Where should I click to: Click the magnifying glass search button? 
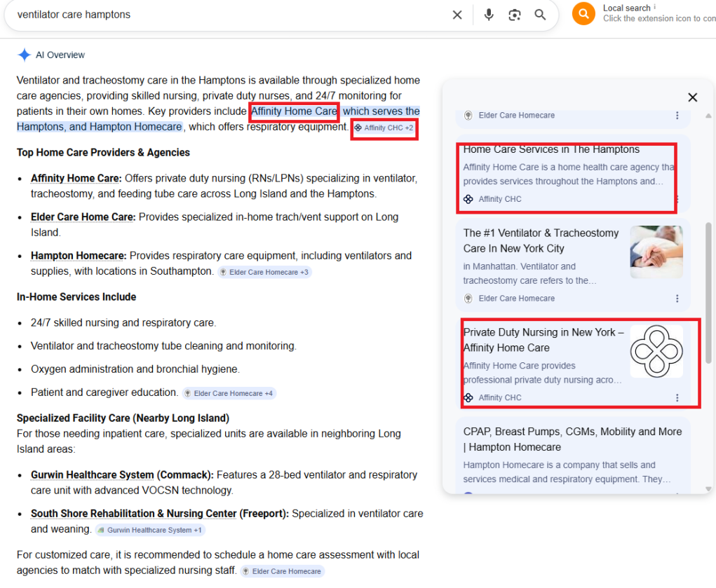pyautogui.click(x=540, y=15)
